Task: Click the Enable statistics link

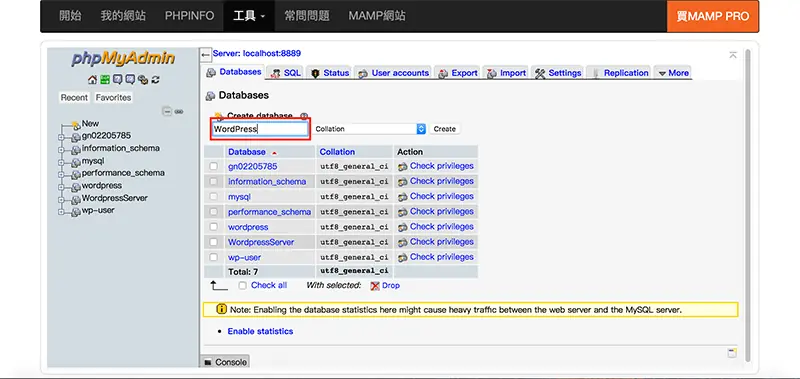Action: point(260,332)
